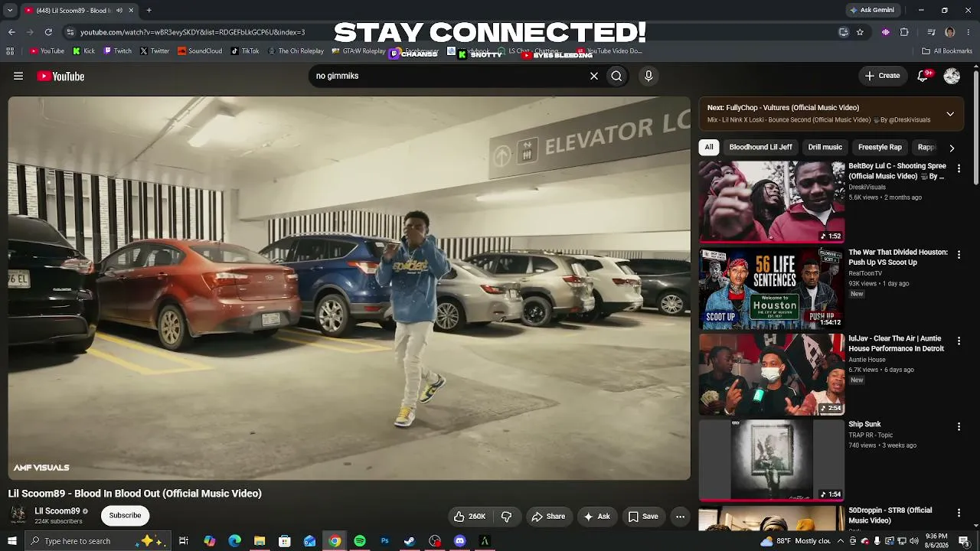Screen dimensions: 980x551
Task: Open the account avatar menu
Action: coord(952,76)
